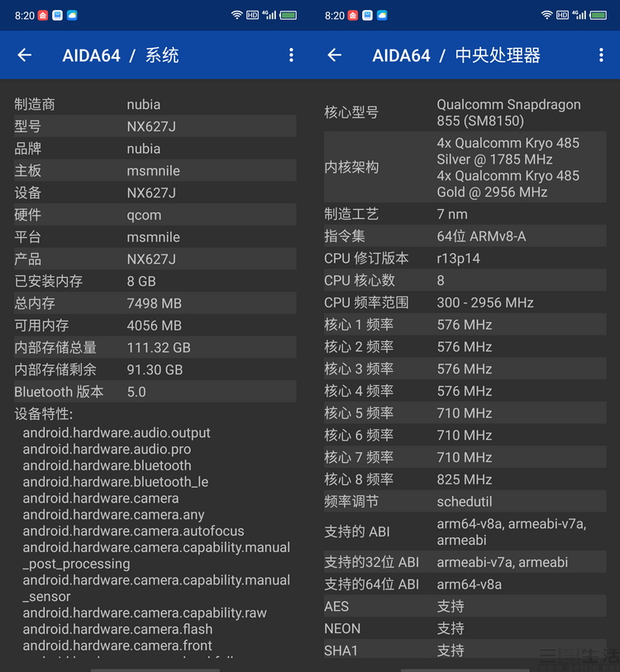Viewport: 620px width, 672px height.
Task: Select the 型号 NX627J row
Action: click(155, 126)
